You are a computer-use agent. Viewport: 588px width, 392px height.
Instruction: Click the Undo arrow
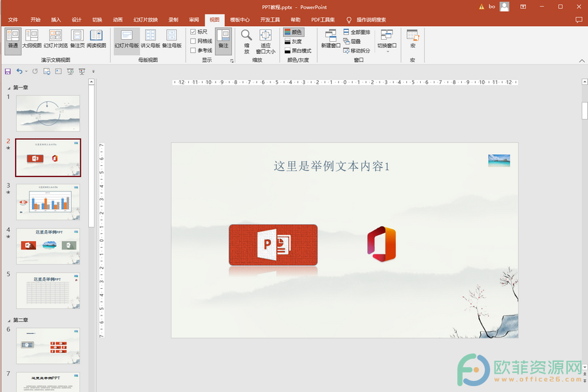[19, 71]
